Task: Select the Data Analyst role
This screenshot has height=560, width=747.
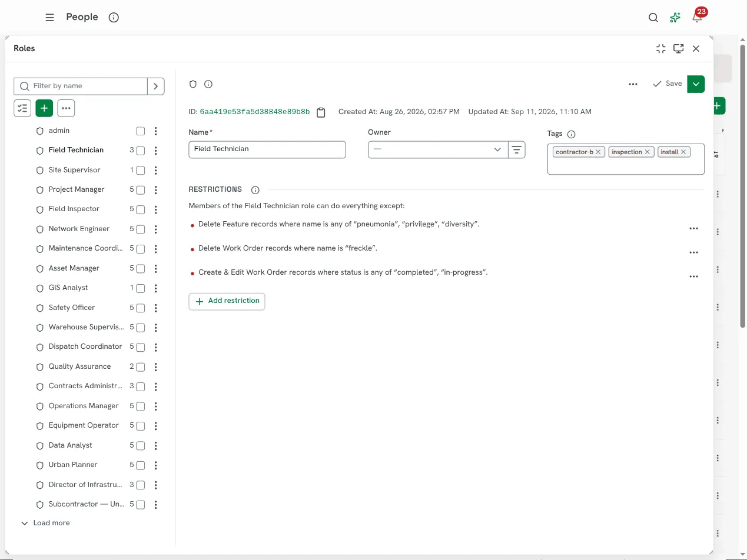Action: 70,445
